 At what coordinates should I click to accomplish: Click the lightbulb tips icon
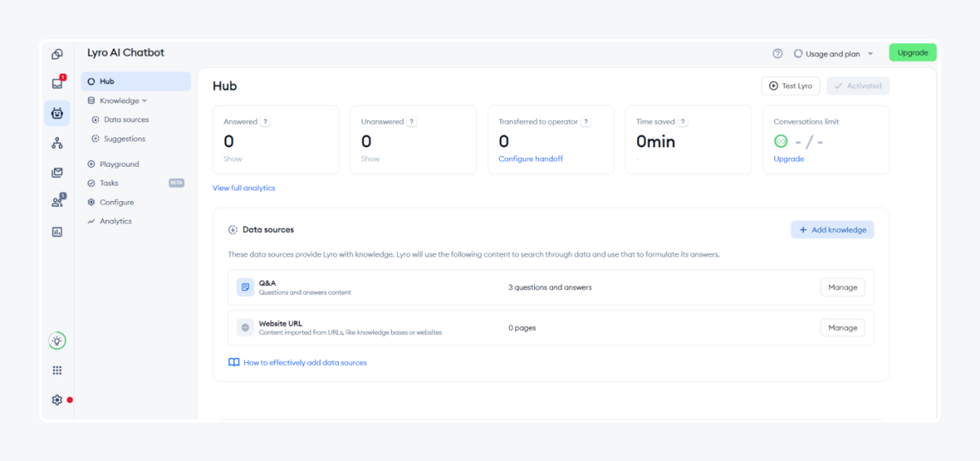57,341
